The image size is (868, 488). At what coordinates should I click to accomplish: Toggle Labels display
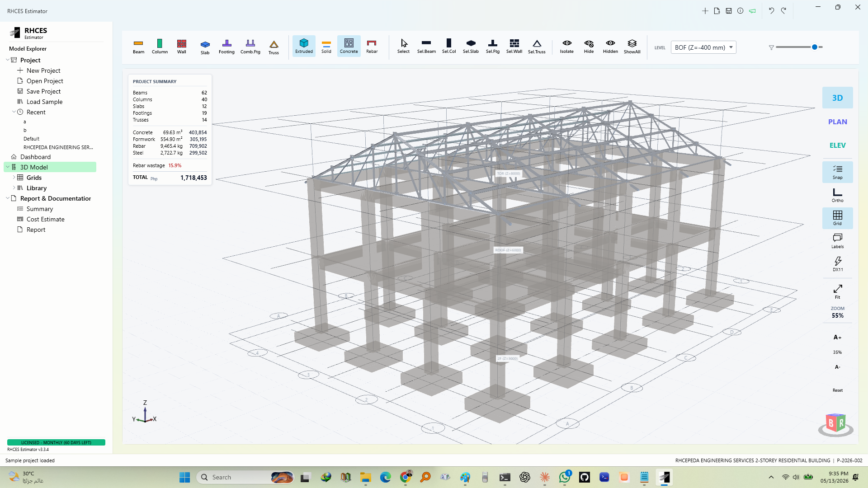click(x=837, y=241)
